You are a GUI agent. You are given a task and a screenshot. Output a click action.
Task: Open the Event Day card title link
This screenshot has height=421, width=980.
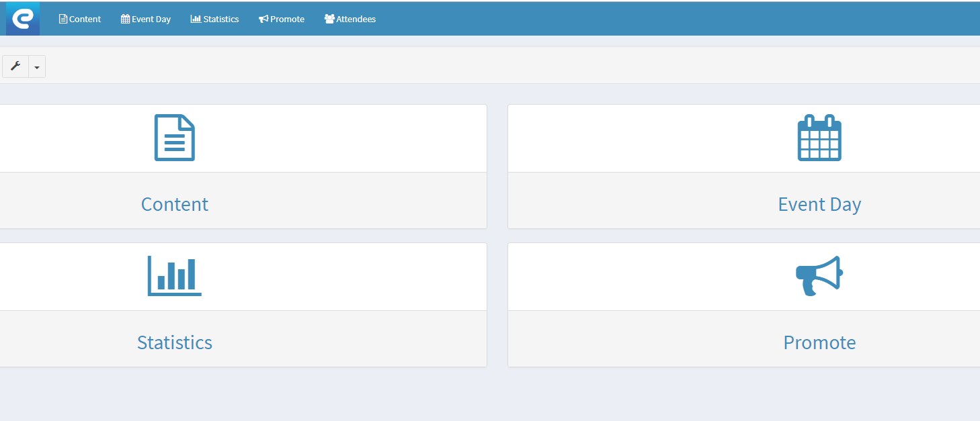coord(819,204)
